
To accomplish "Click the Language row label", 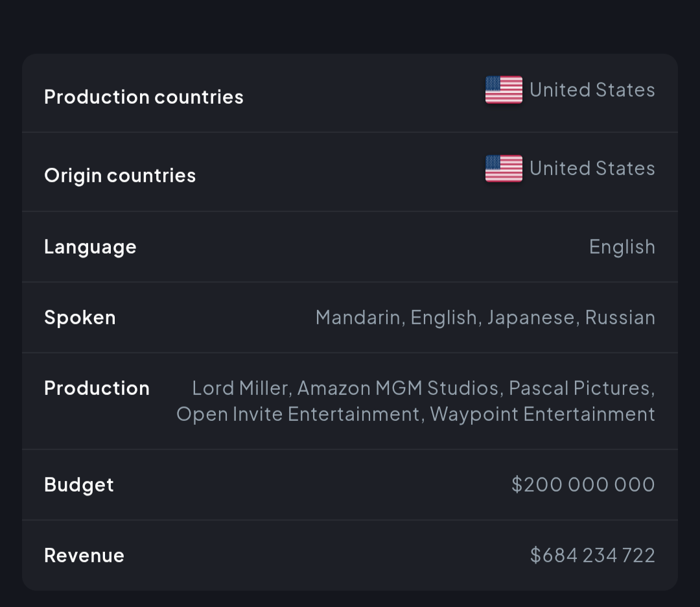I will [x=90, y=247].
